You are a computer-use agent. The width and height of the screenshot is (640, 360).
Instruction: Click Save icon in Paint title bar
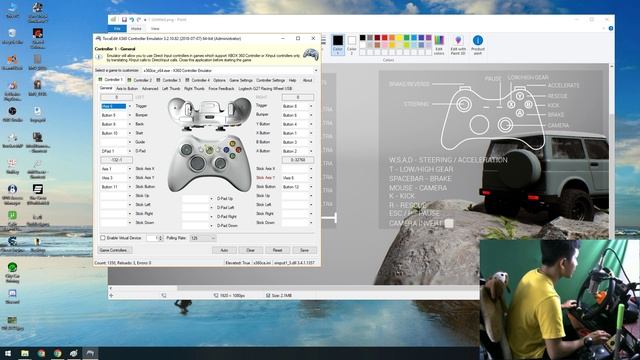(x=124, y=20)
